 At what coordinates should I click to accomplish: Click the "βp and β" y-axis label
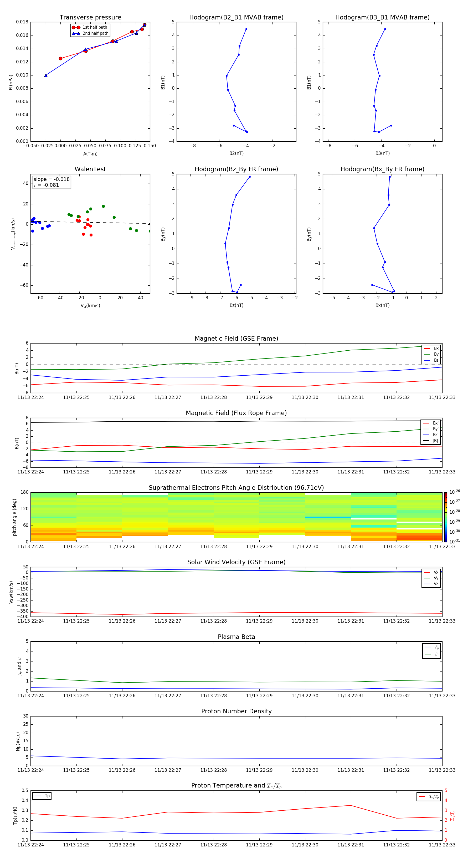click(x=20, y=666)
